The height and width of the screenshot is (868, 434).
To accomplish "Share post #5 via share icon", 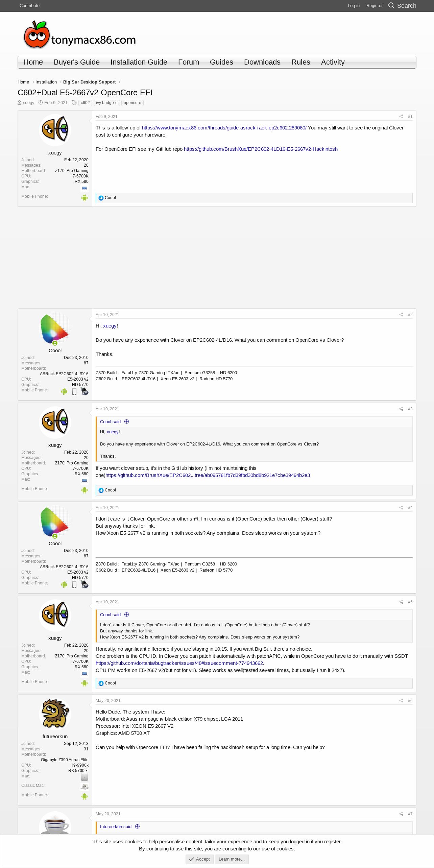I will pyautogui.click(x=401, y=602).
